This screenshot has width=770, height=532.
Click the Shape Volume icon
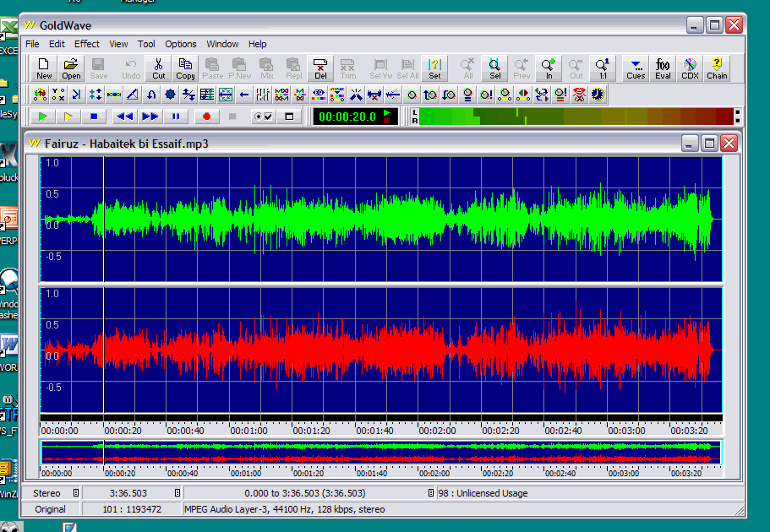click(505, 95)
